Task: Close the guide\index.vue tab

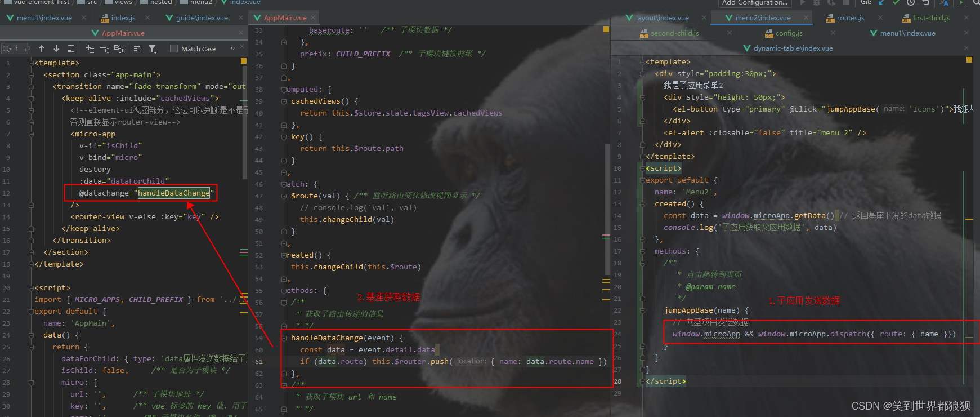Action: [241, 18]
